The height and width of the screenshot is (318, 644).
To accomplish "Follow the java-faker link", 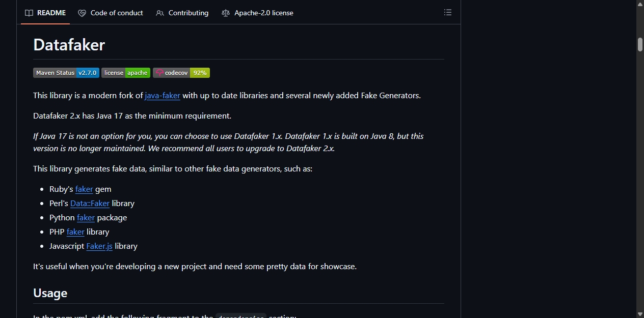I will (163, 95).
